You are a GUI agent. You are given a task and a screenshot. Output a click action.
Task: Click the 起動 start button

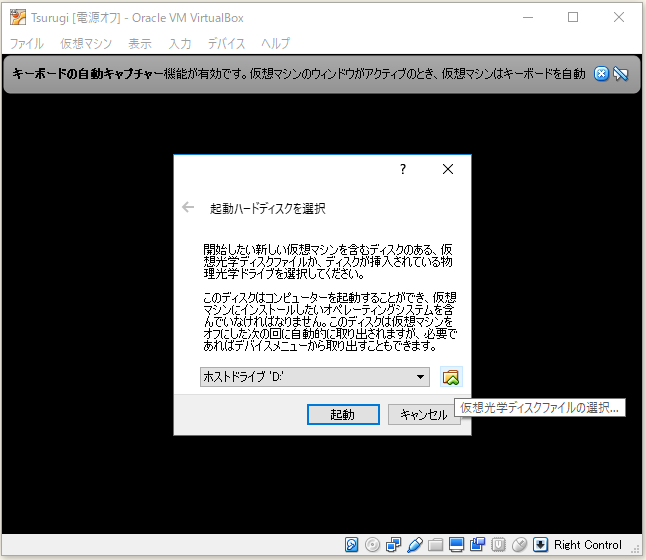(343, 415)
